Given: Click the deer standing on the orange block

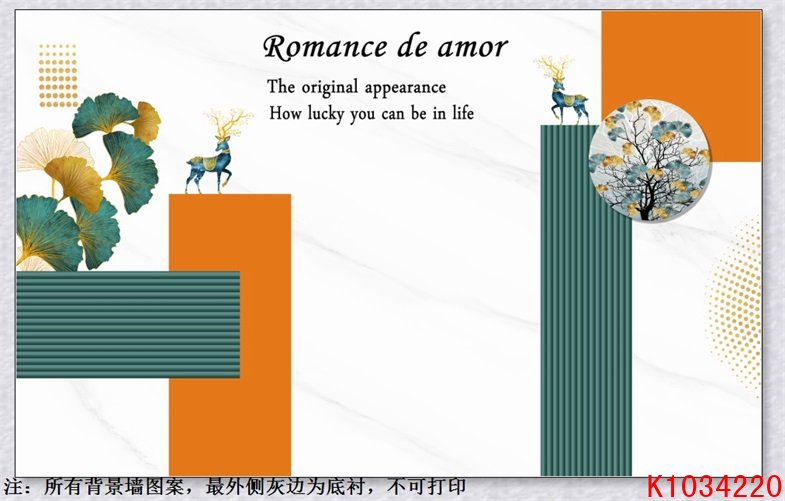Looking at the screenshot, I should coord(218,152).
